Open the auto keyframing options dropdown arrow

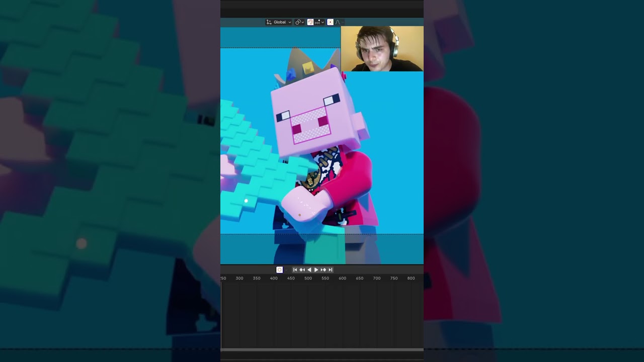[286, 270]
